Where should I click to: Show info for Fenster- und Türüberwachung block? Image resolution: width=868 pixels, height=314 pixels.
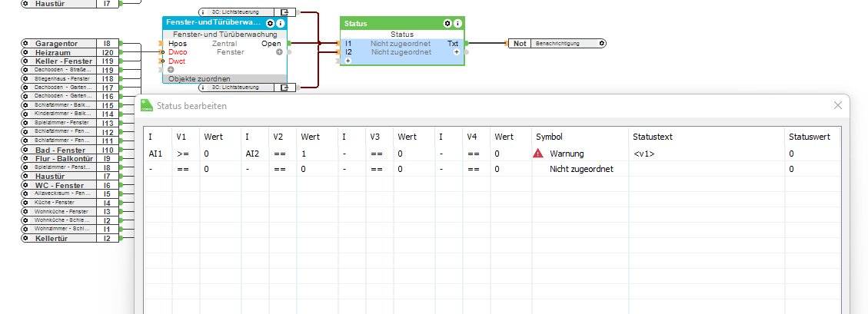[x=280, y=23]
